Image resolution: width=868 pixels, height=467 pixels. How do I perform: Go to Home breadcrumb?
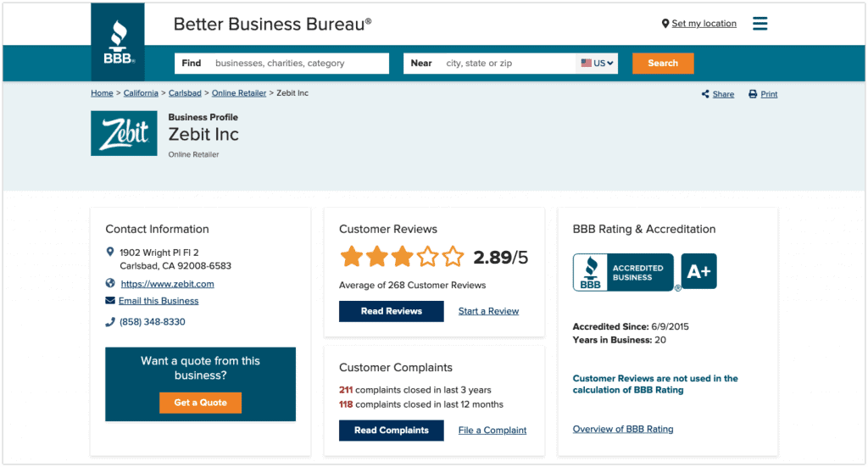(x=102, y=93)
